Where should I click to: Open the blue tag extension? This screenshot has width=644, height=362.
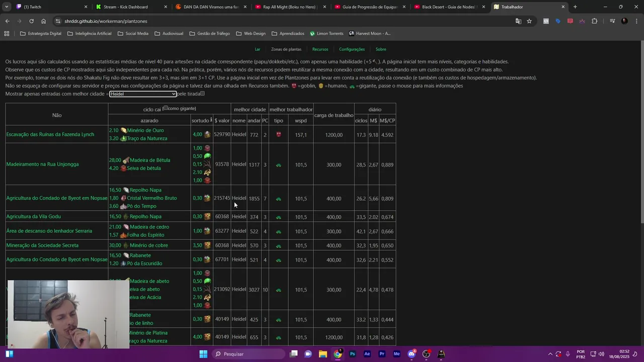[x=558, y=21]
